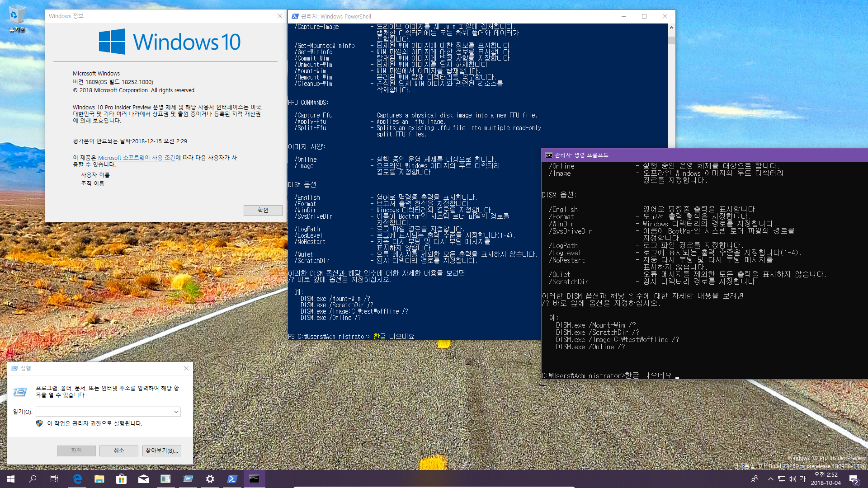This screenshot has height=488, width=868.
Task: Click the 열기 input field in Run dialog
Action: pyautogui.click(x=104, y=412)
